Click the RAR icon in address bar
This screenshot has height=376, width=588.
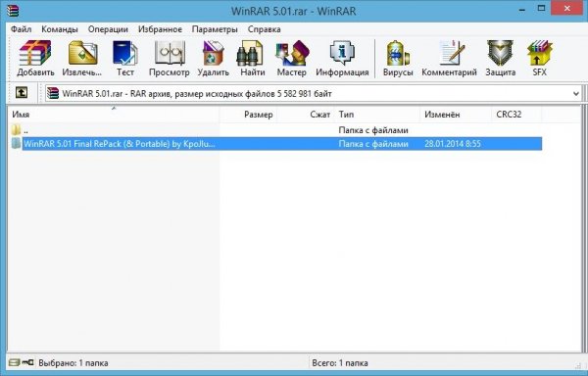[x=53, y=93]
